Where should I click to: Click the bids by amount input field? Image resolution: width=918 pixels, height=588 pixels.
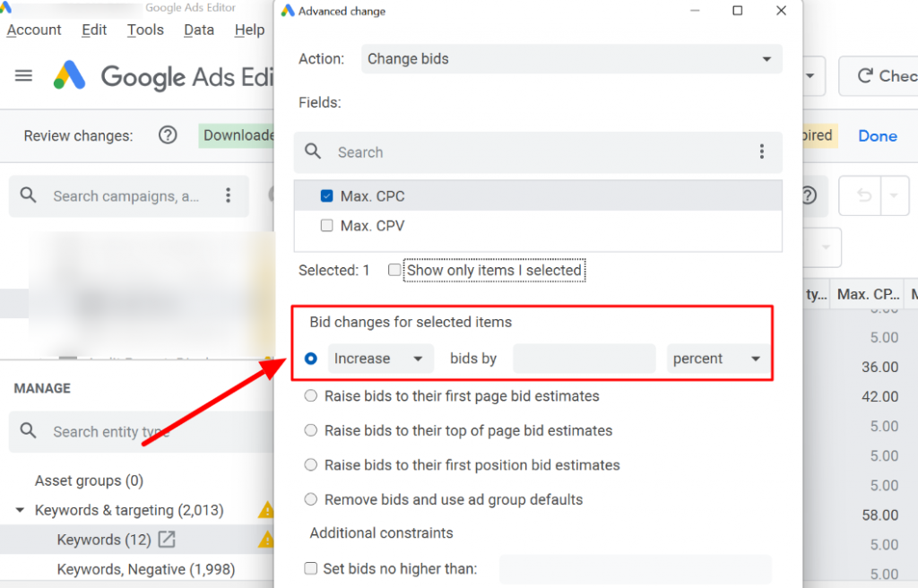(x=585, y=359)
